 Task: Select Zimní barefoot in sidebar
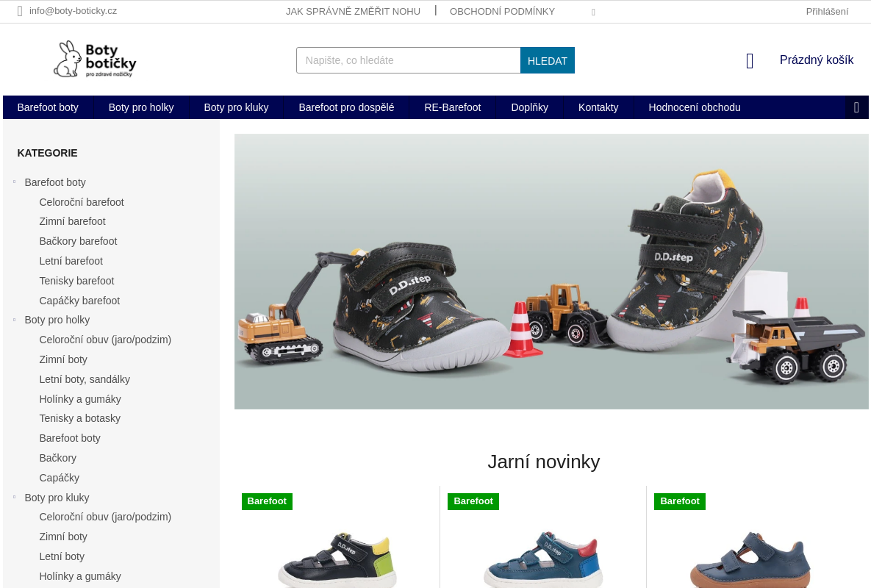(73, 221)
